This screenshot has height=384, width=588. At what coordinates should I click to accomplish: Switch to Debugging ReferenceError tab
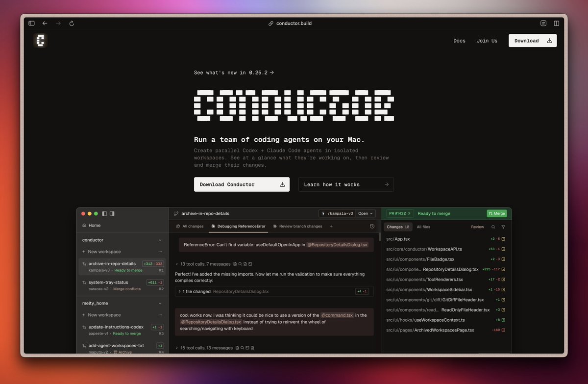coord(238,227)
